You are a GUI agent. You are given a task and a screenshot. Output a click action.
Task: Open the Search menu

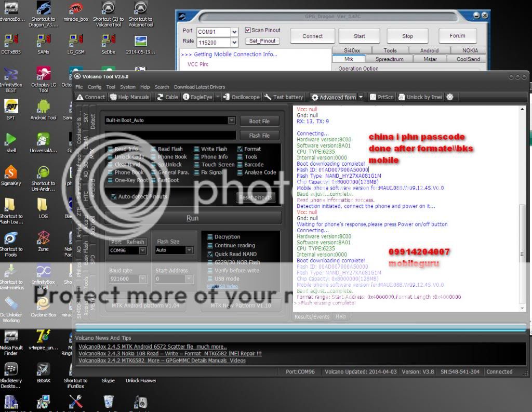click(162, 87)
